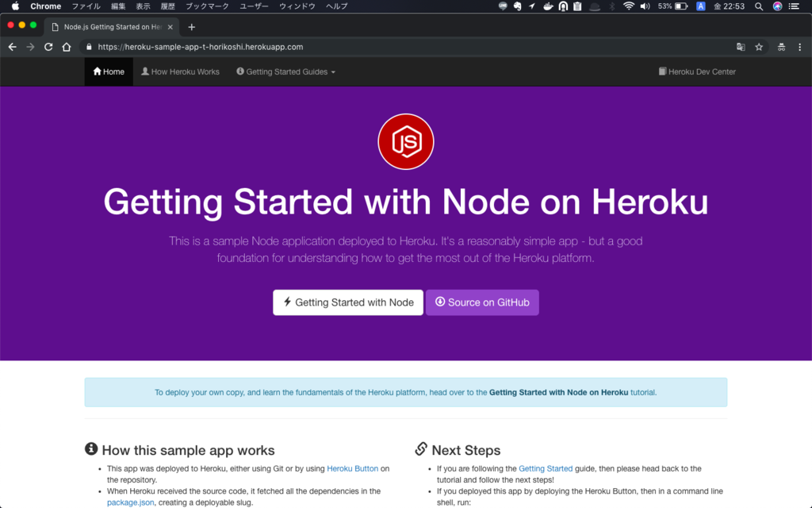Open the ブックマーク menu
Screen dimensions: 812x508
207,6
